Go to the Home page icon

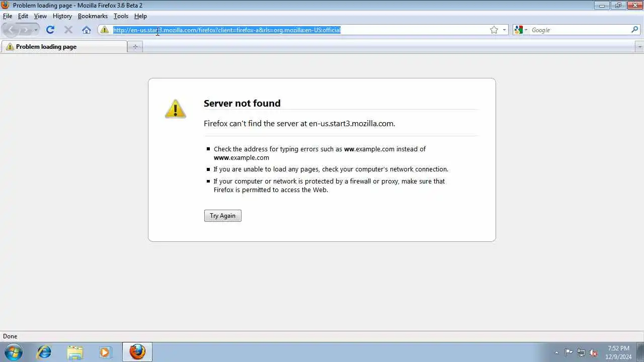pos(87,30)
